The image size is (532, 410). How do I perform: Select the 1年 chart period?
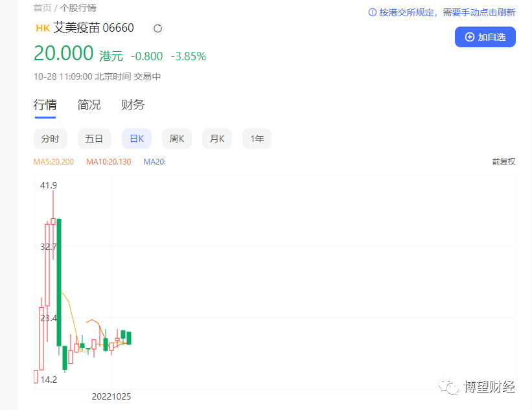tap(257, 139)
